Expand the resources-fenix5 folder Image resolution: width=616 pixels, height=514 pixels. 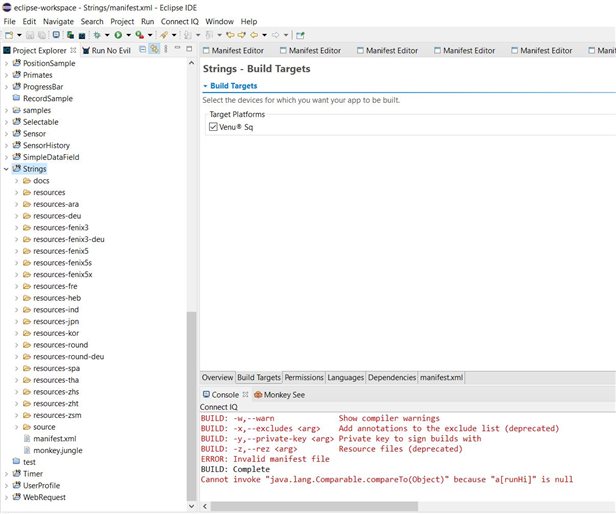(x=18, y=250)
